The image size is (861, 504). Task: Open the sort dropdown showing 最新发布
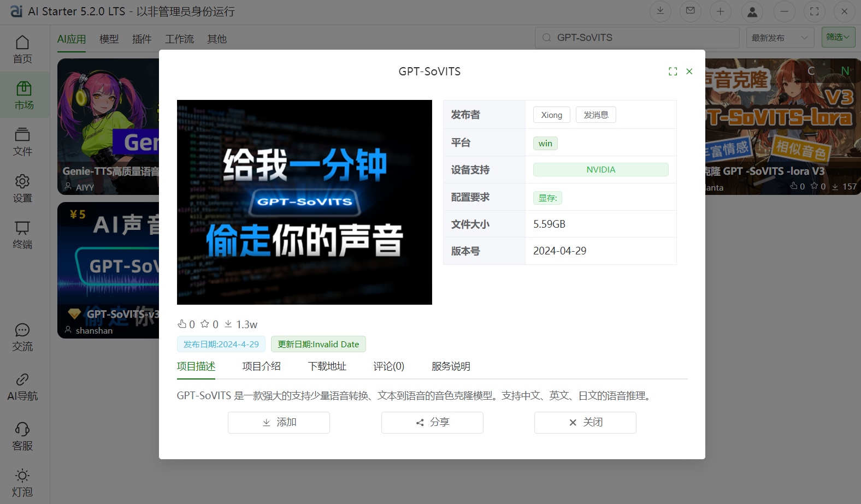(780, 38)
